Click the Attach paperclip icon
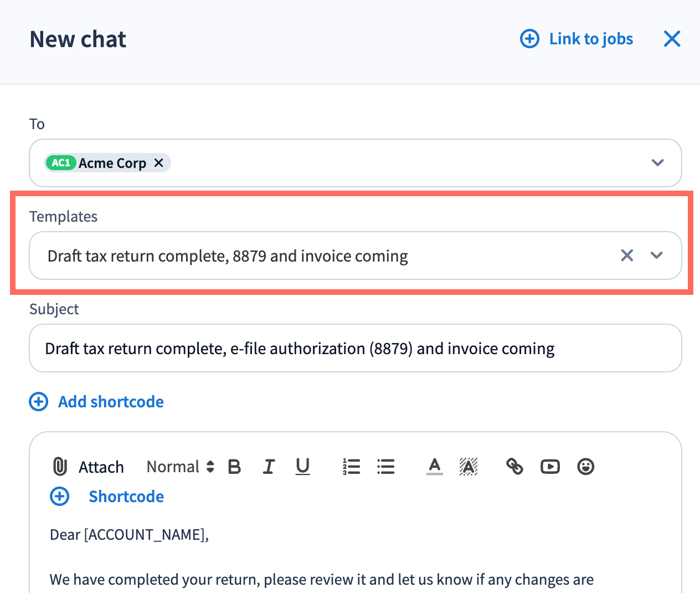Image resolution: width=700 pixels, height=593 pixels. point(60,467)
